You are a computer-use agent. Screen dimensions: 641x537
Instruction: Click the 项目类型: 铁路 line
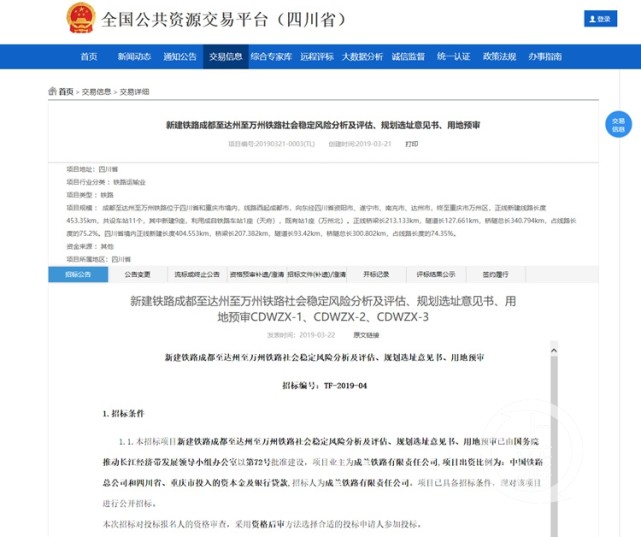(90, 195)
